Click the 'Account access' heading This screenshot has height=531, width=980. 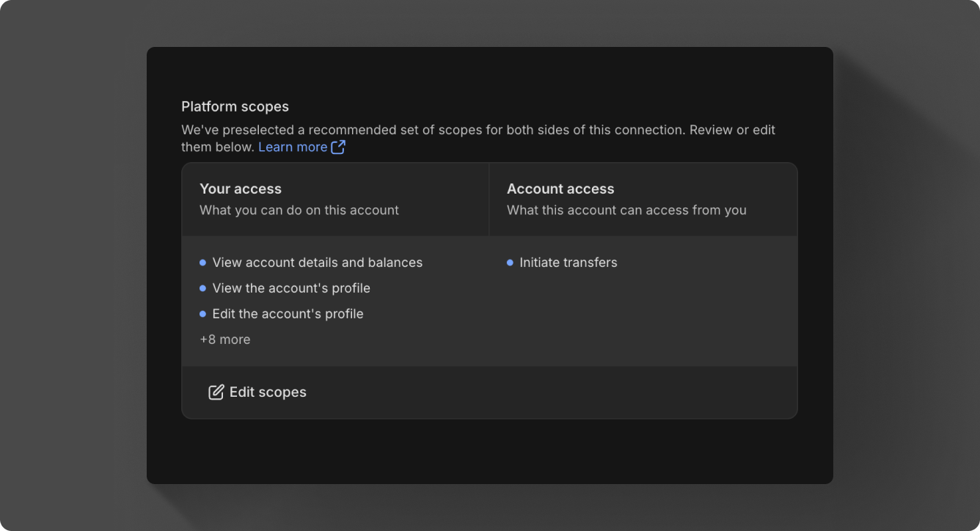(560, 189)
